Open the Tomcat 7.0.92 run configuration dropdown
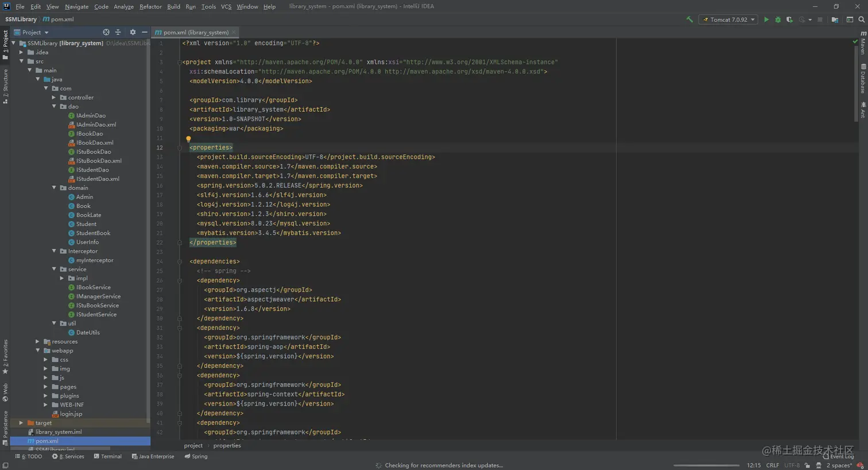This screenshot has width=868, height=470. coord(729,20)
